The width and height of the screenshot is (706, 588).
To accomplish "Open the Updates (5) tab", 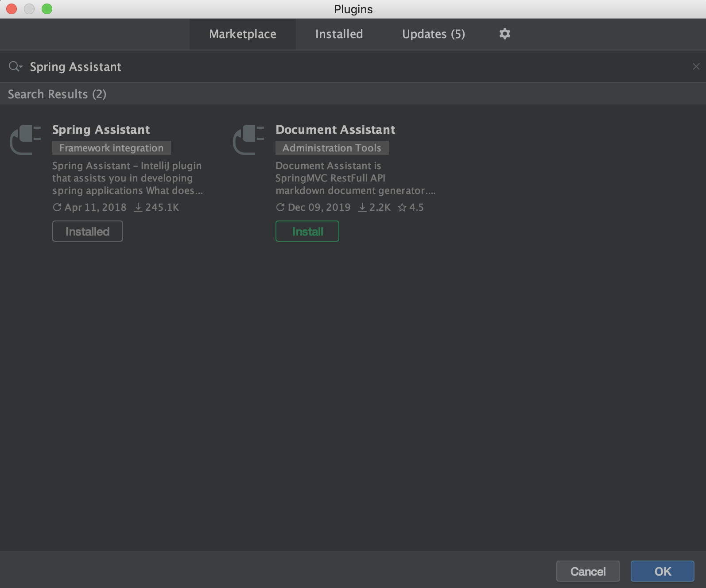I will 434,34.
